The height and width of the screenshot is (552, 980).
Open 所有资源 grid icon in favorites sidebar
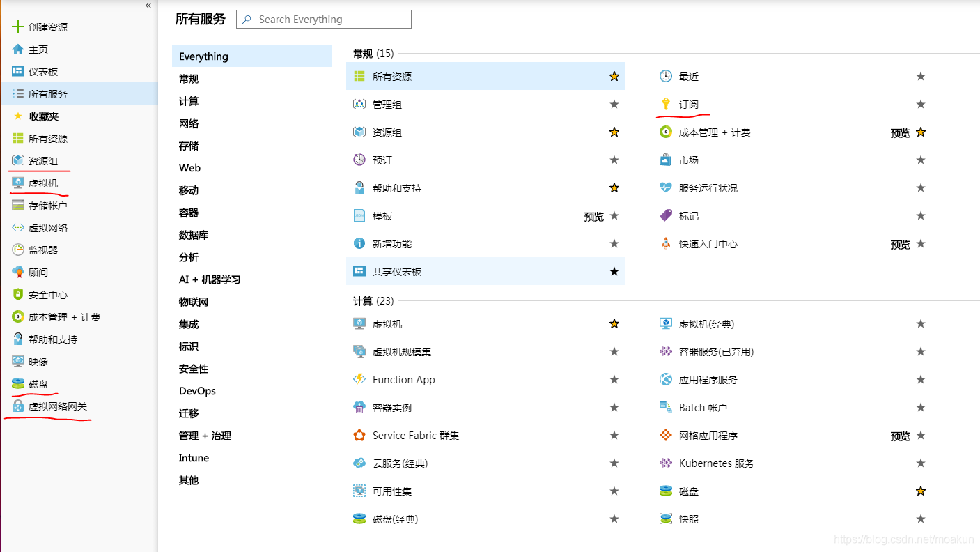pos(18,139)
